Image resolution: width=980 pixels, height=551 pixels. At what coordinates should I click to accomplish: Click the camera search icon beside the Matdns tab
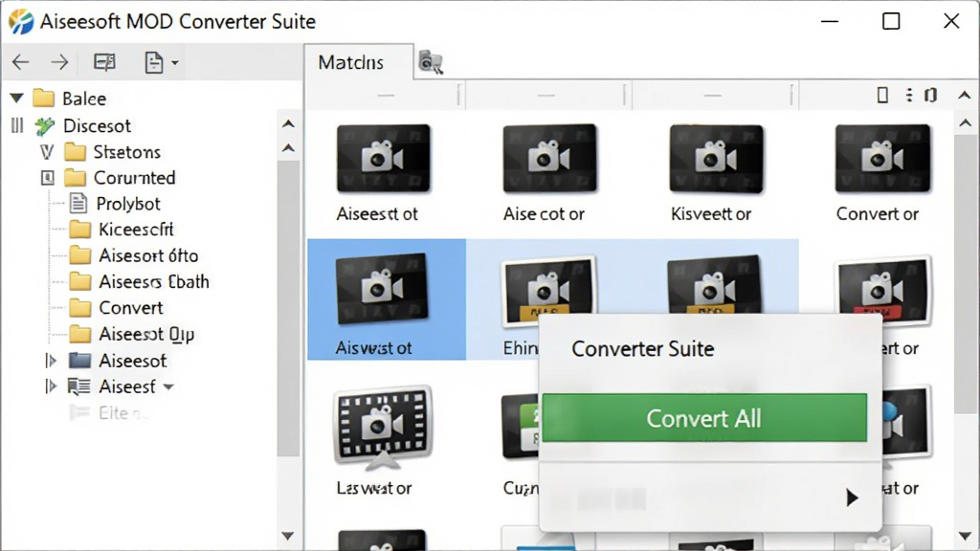point(431,62)
